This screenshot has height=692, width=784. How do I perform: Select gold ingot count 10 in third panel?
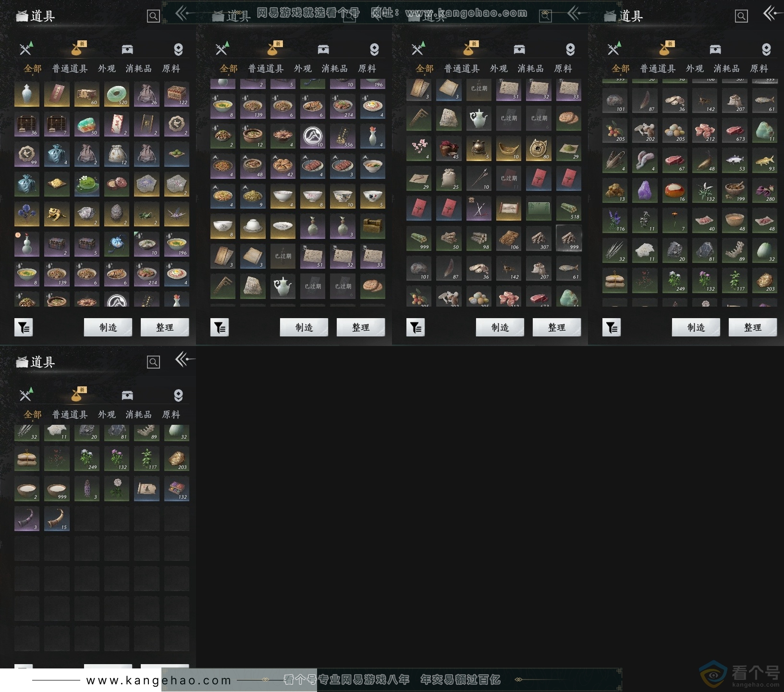509,148
